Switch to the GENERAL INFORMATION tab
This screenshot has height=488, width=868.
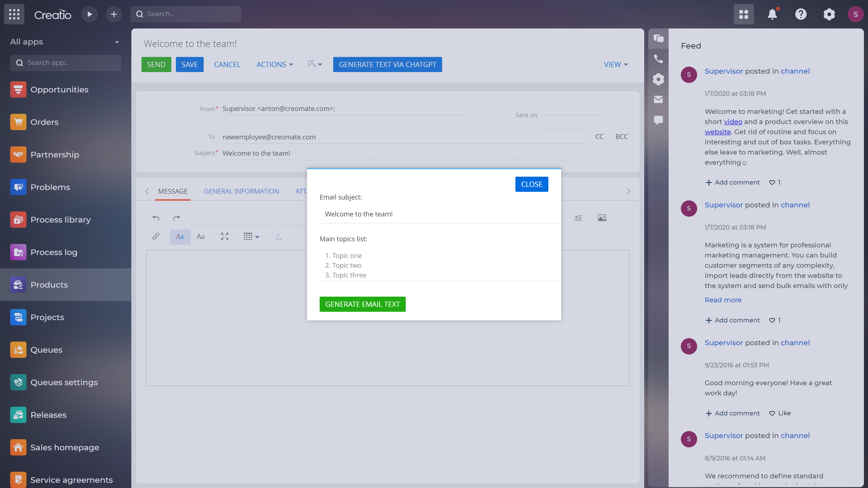[241, 191]
